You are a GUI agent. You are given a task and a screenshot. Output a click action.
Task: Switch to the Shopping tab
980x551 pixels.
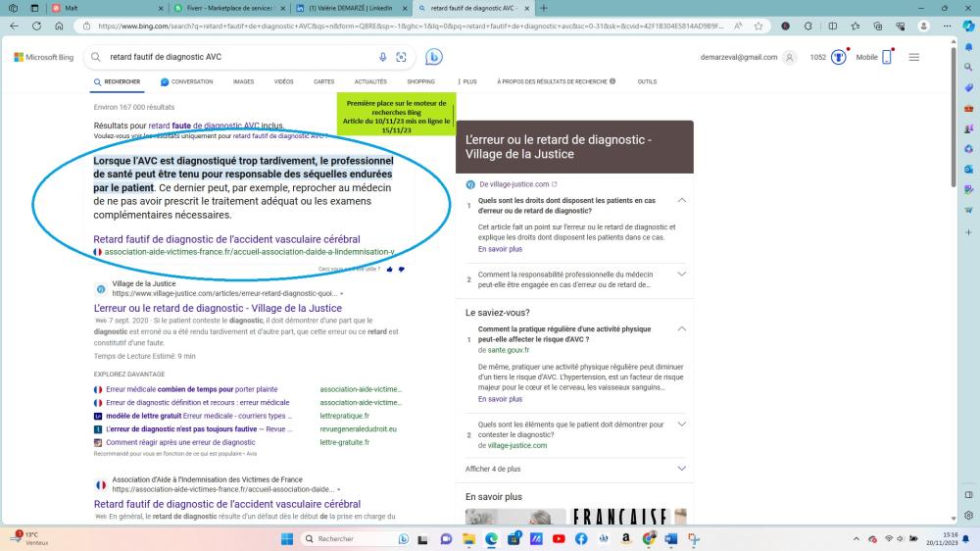[x=420, y=82]
